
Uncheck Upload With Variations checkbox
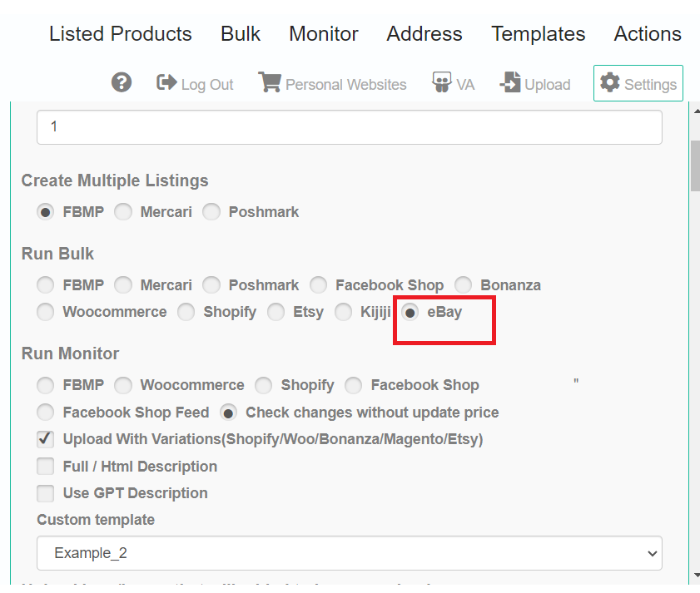(x=45, y=439)
